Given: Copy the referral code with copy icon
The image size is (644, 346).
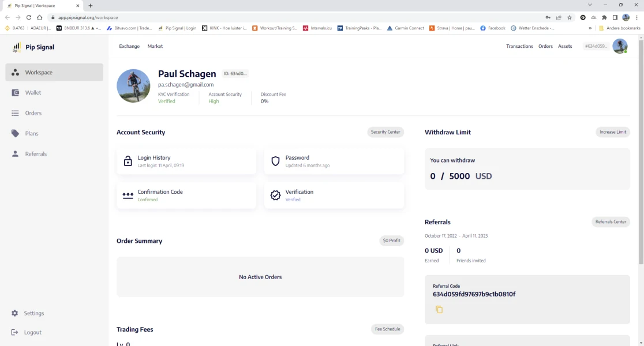Looking at the screenshot, I should pos(439,310).
